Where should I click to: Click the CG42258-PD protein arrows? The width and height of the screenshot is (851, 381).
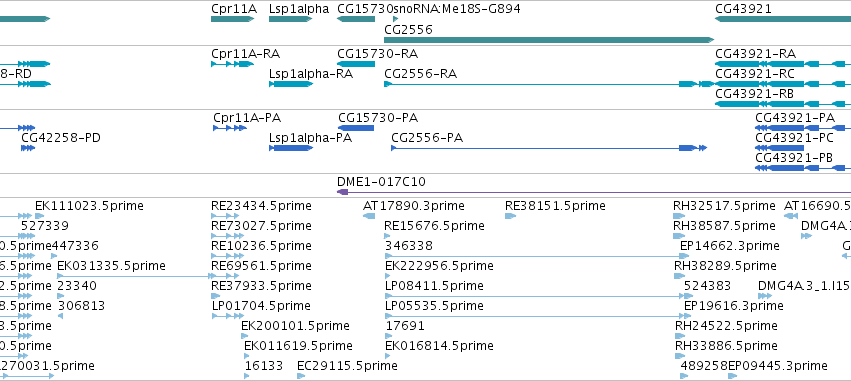click(28, 148)
